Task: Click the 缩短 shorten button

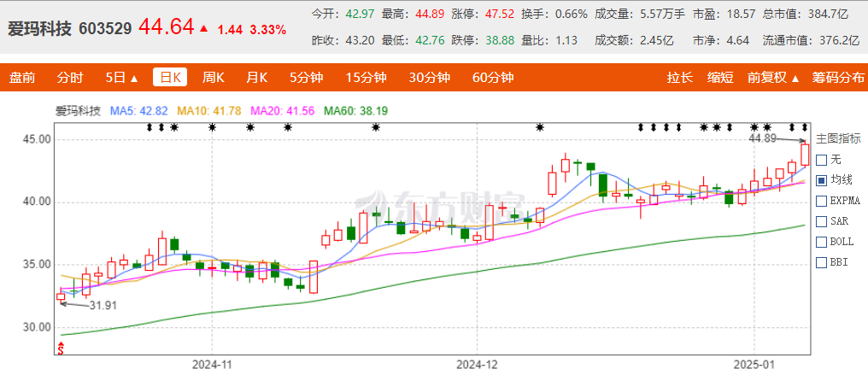Action: 720,78
